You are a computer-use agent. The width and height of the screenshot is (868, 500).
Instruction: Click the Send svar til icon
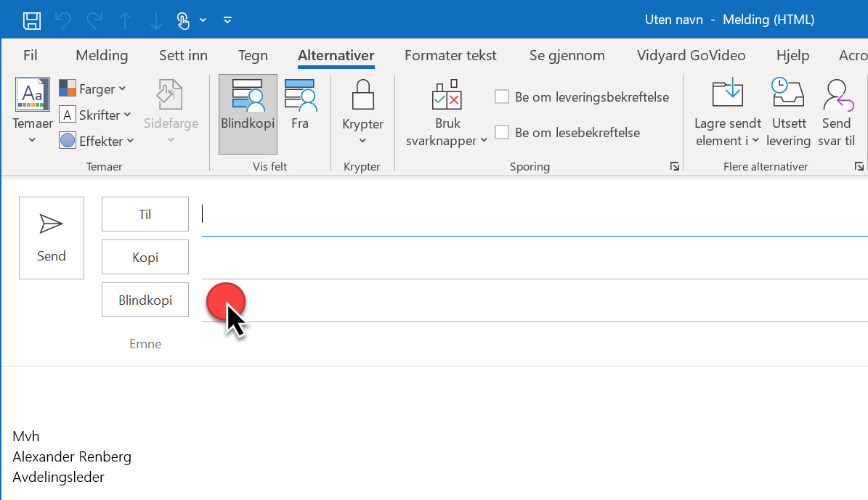(x=837, y=94)
